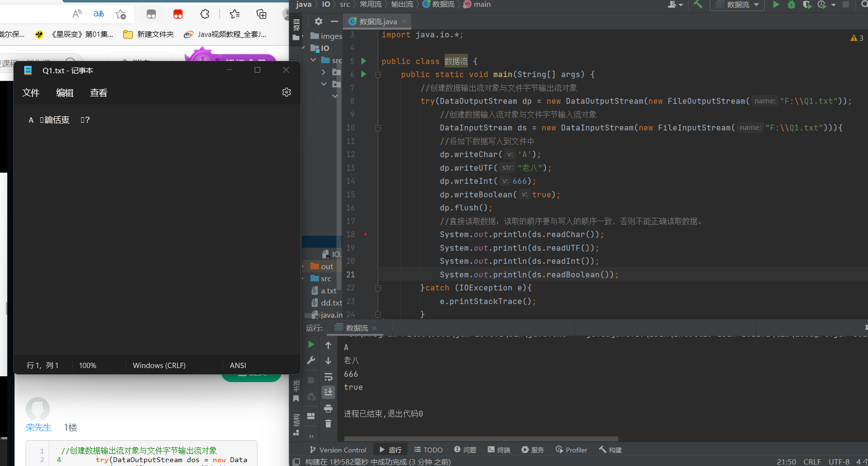Run with coverage shield icon
The height and width of the screenshot is (466, 868).
point(807,4)
